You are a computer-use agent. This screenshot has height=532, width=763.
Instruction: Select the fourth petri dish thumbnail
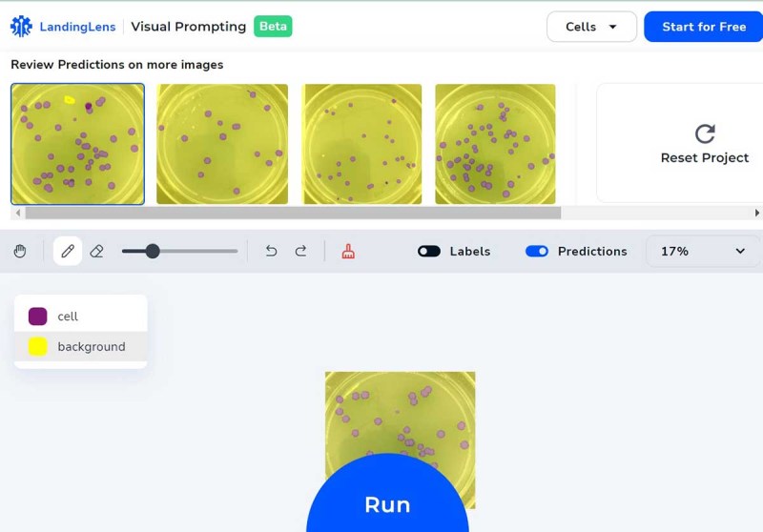click(x=495, y=144)
